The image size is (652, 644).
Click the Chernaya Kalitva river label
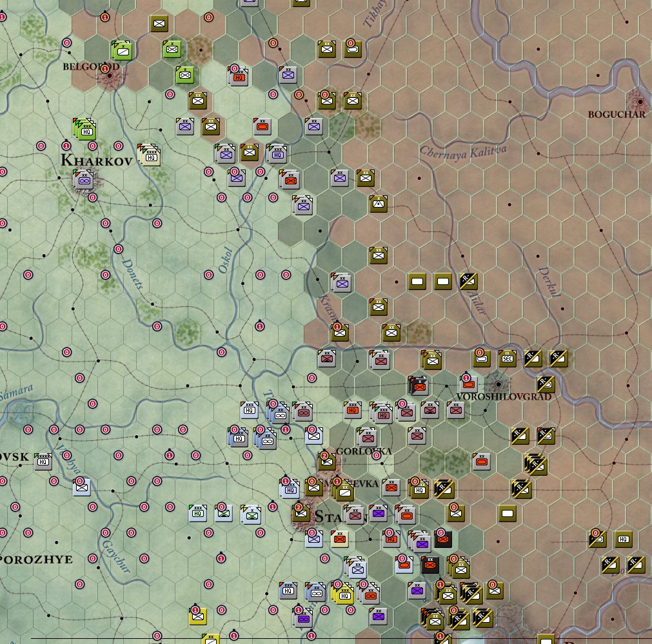coord(463,152)
